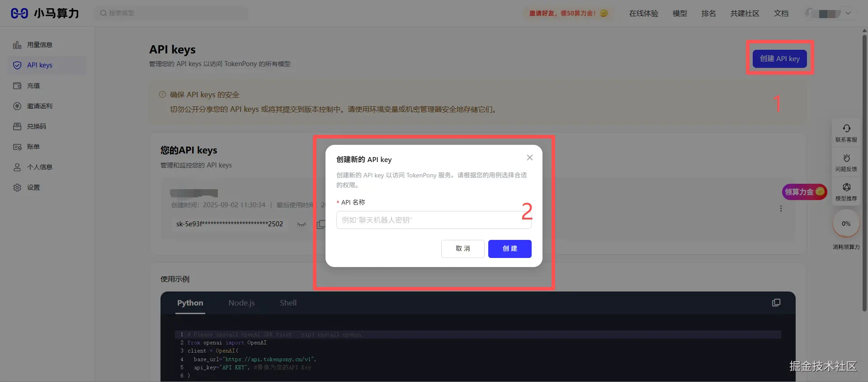
Task: Click the 领算力金 badge
Action: click(x=805, y=192)
